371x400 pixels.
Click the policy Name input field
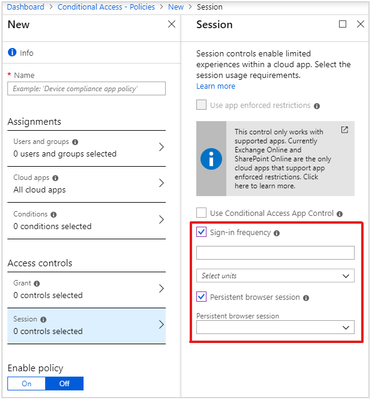point(87,89)
